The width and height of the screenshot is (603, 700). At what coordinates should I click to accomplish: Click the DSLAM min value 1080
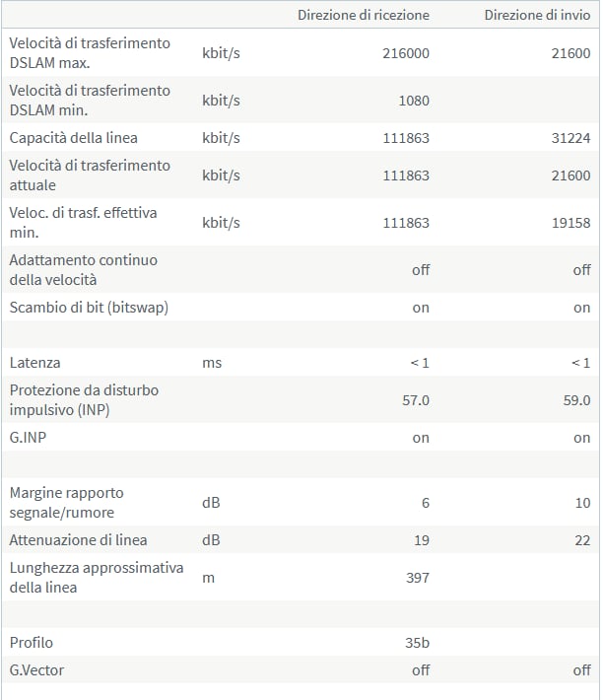pos(414,101)
